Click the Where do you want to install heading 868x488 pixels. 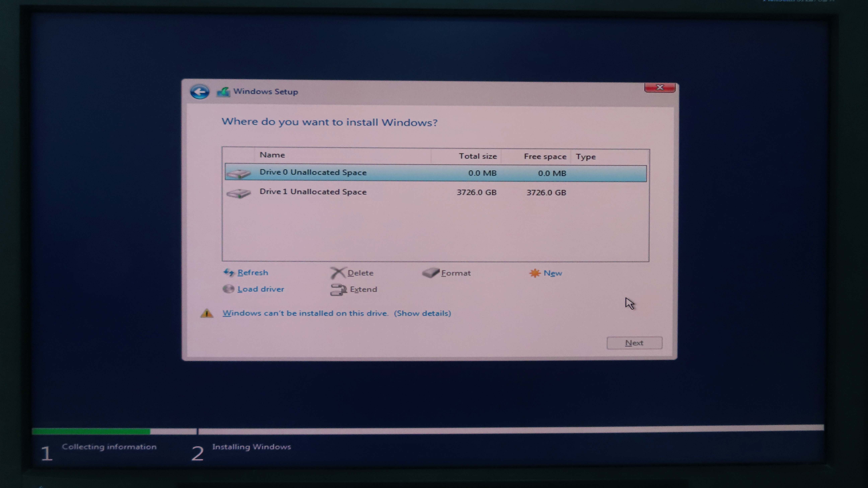(x=330, y=122)
